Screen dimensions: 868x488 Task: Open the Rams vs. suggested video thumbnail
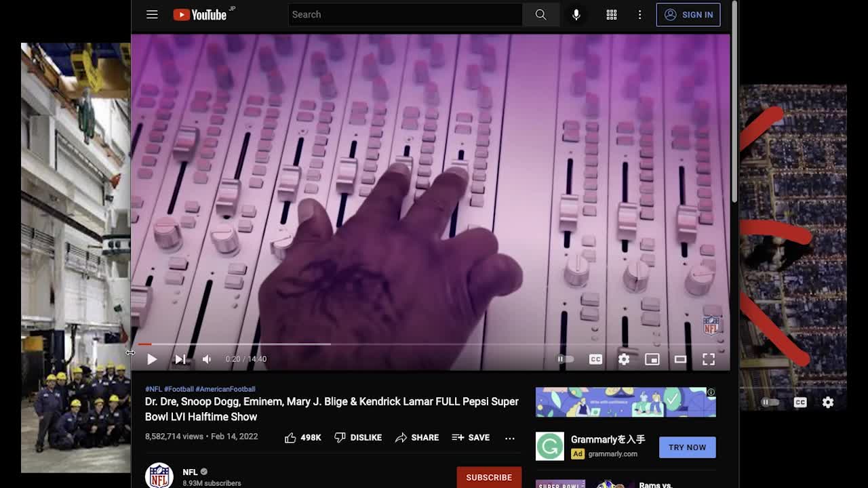pos(585,484)
